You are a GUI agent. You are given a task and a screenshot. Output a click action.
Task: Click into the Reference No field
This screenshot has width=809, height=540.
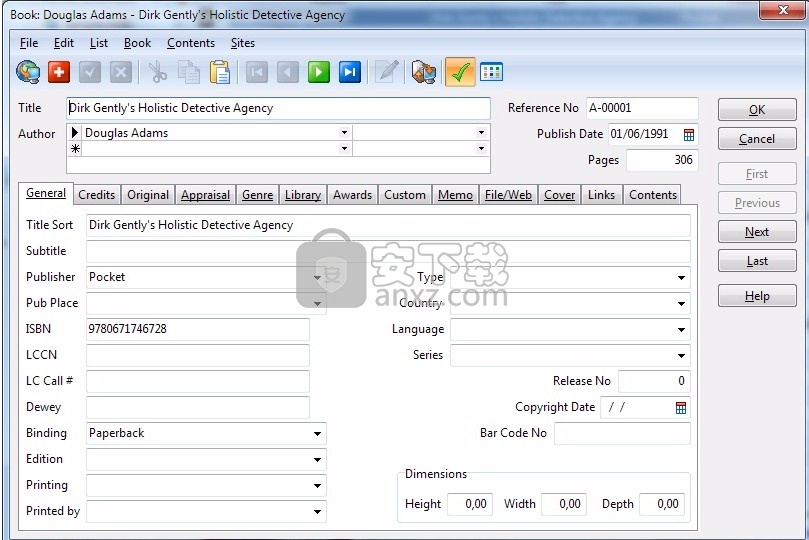coord(642,108)
